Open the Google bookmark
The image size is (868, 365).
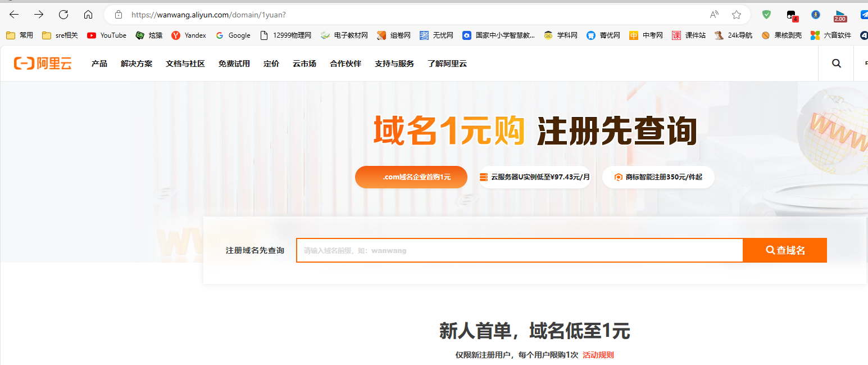pyautogui.click(x=233, y=35)
